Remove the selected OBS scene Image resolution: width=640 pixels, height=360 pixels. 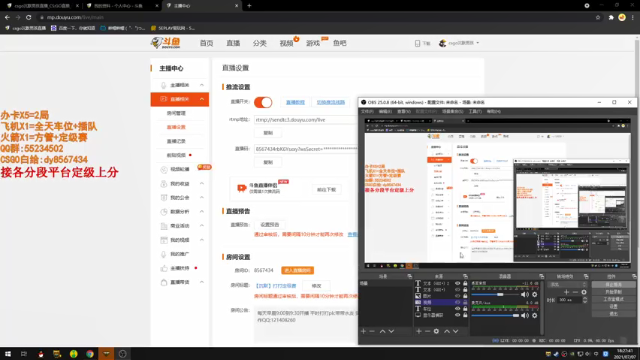(x=372, y=331)
